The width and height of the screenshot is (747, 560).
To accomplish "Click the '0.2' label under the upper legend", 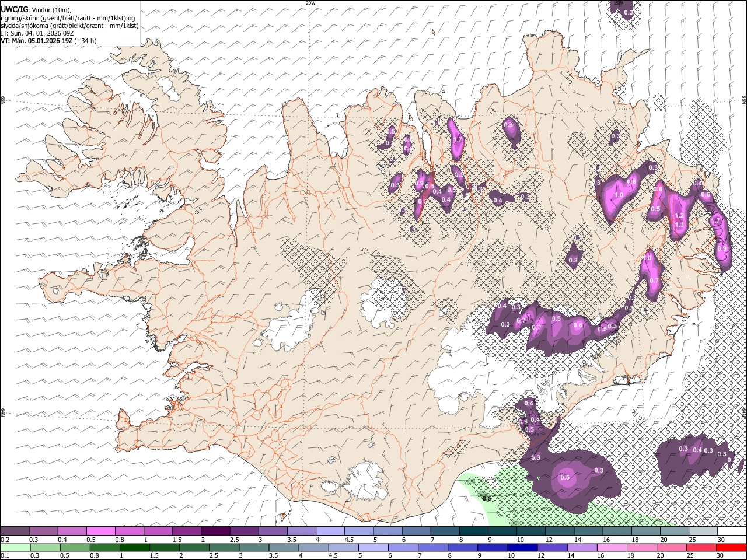I will tap(5, 539).
